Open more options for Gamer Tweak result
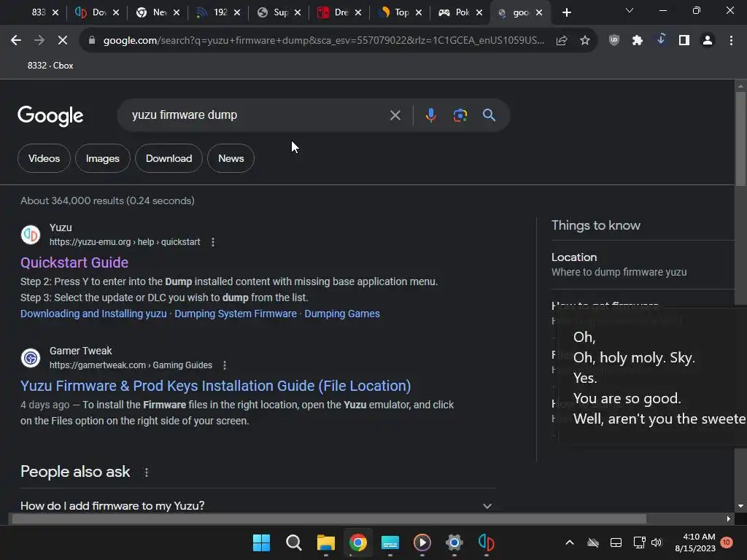Viewport: 747px width, 560px height. (x=225, y=365)
